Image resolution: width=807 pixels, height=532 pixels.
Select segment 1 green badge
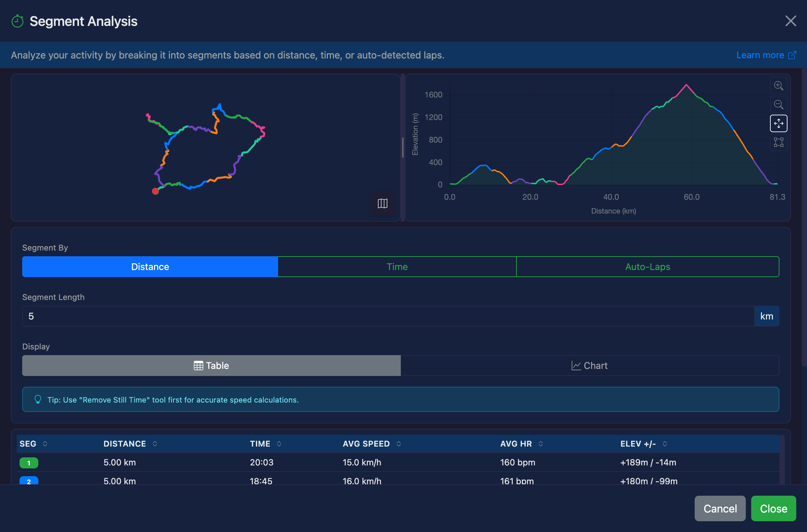coord(29,462)
